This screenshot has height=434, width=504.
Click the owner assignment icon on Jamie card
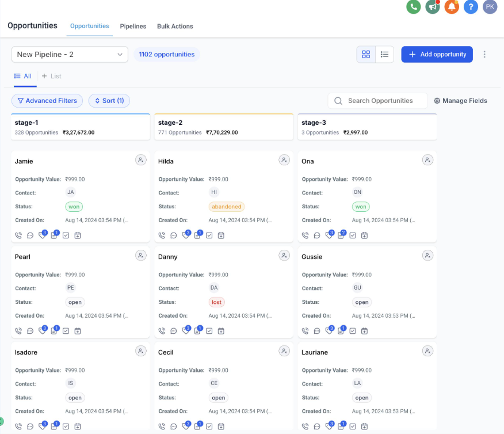[141, 160]
